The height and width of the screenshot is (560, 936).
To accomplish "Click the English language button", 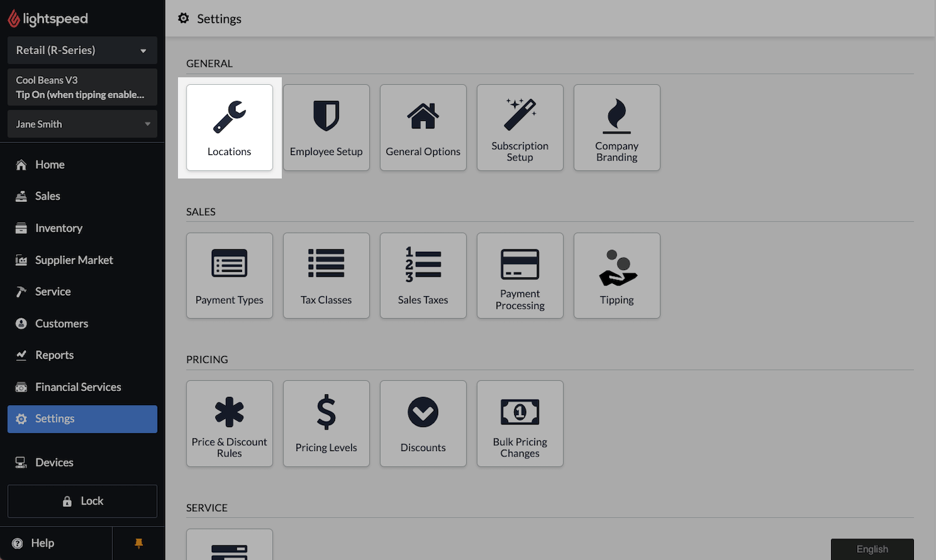I will tap(872, 549).
